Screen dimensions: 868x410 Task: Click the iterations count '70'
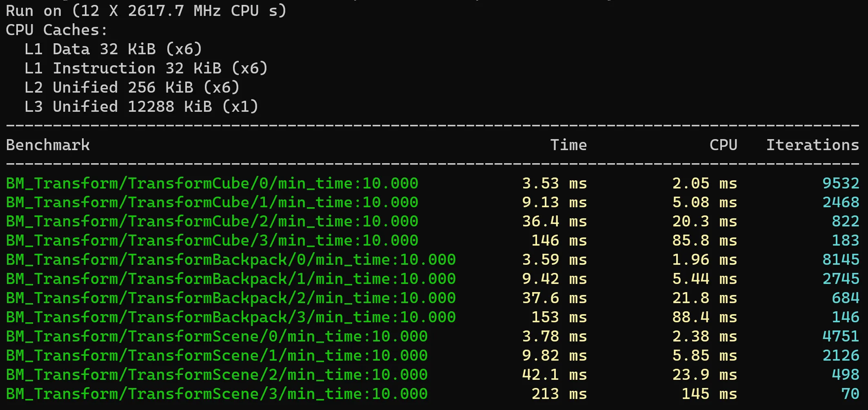(850, 394)
